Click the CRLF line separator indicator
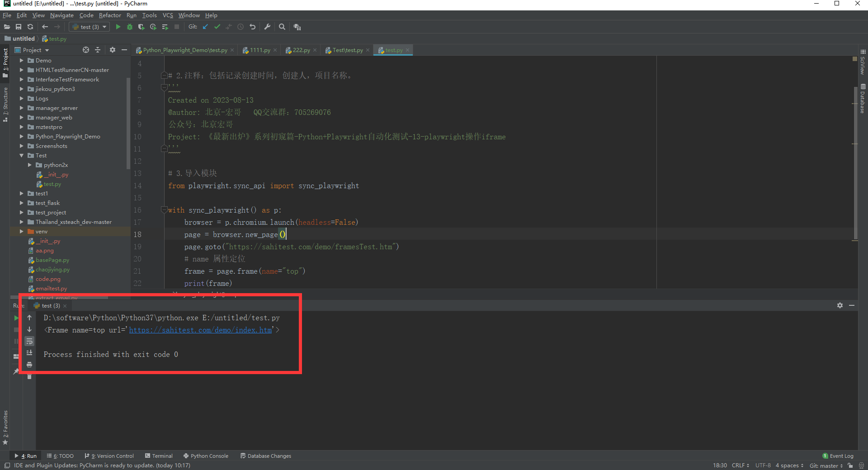 pos(740,465)
